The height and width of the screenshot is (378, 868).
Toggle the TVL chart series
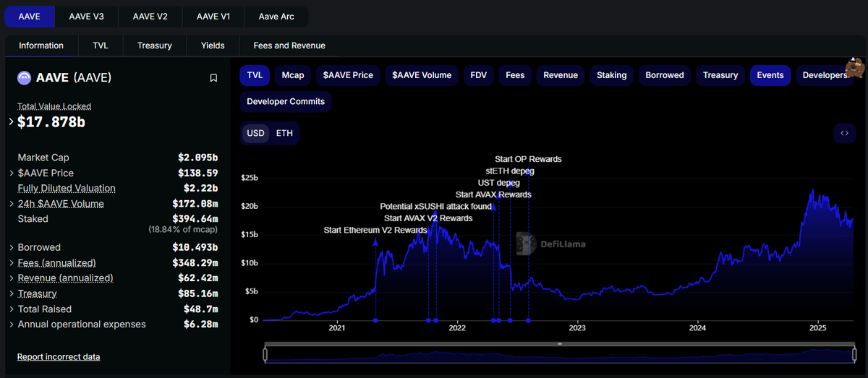[255, 75]
